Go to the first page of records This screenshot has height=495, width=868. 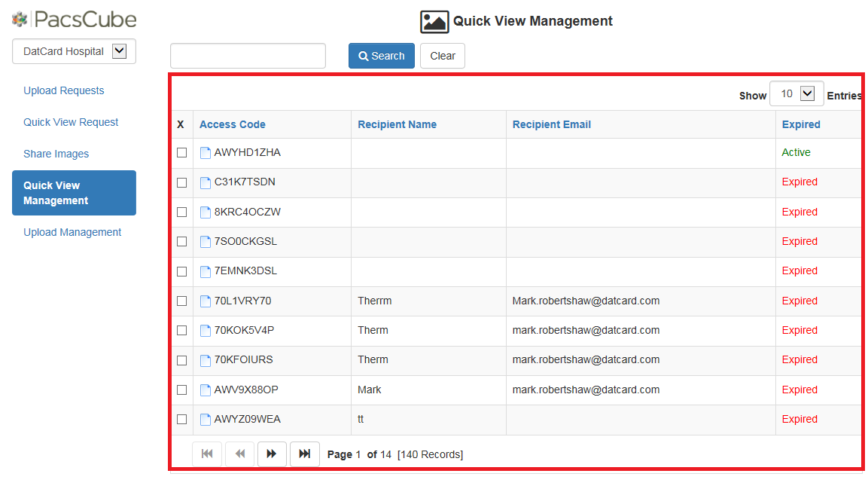click(207, 454)
